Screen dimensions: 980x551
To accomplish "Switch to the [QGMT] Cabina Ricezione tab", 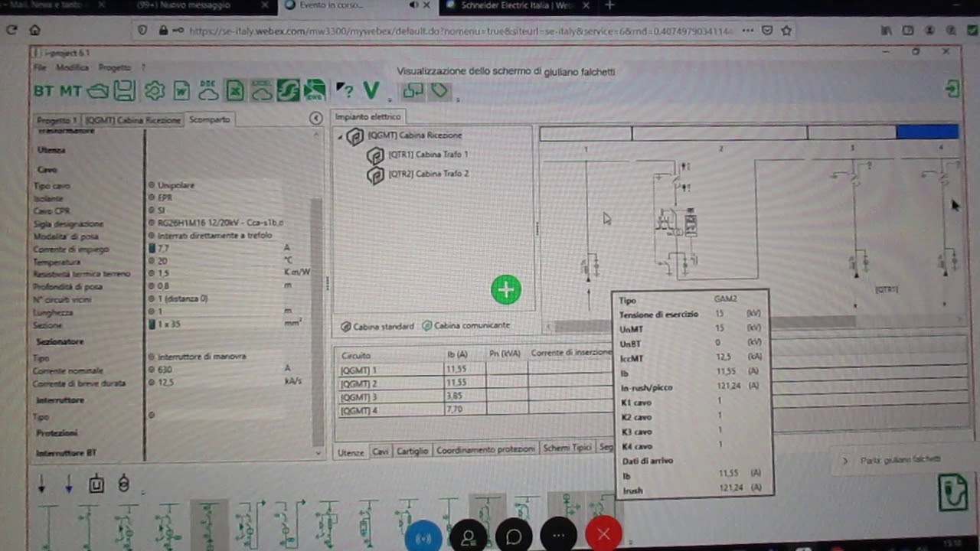I will pyautogui.click(x=132, y=120).
